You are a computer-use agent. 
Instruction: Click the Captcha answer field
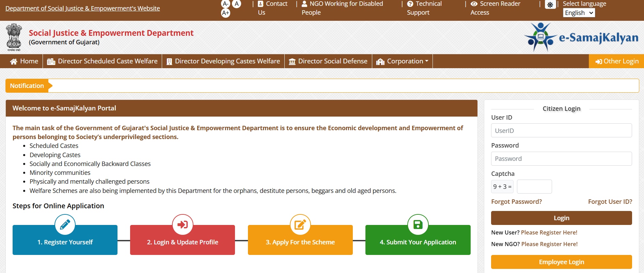pos(534,187)
